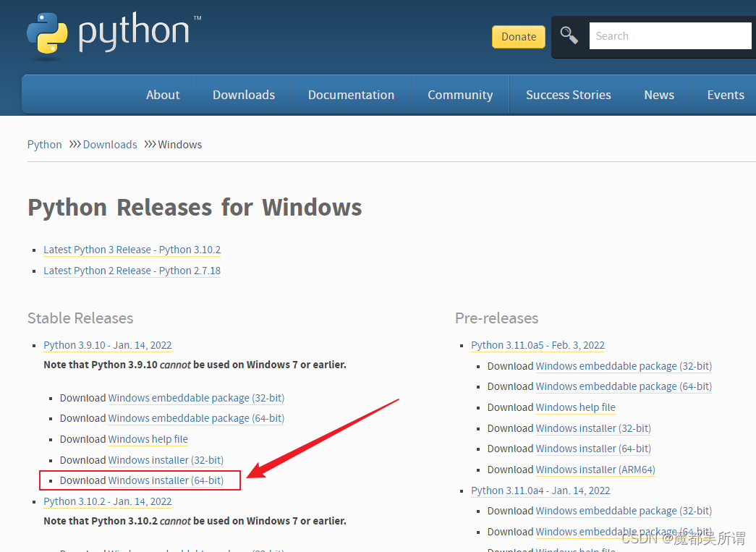
Task: Focus the Search input field
Action: click(670, 35)
